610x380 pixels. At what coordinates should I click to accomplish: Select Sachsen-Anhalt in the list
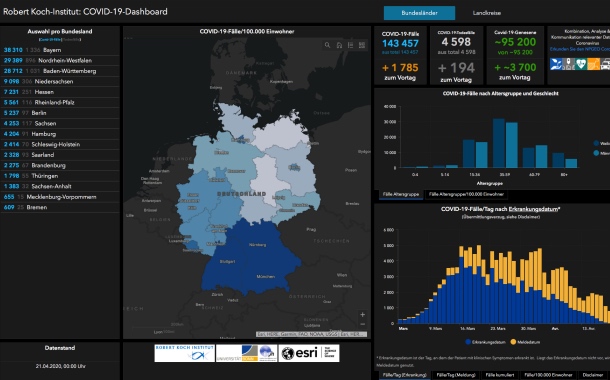pos(60,186)
